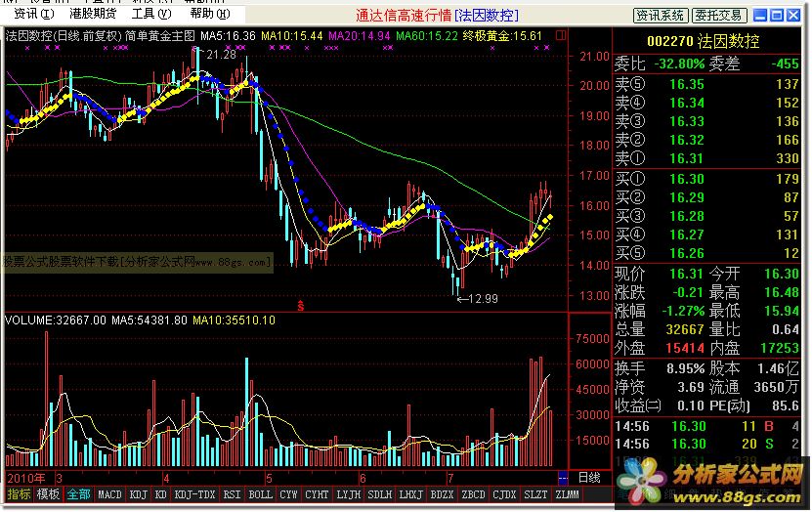Select the BDZX indicator tab
This screenshot has height=512, width=812.
(442, 494)
